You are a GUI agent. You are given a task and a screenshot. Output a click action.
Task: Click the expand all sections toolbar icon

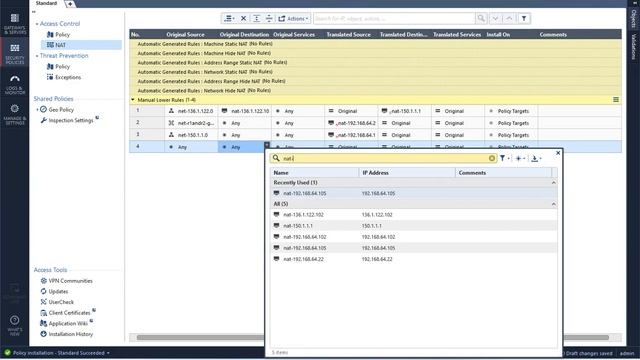[x=256, y=18]
